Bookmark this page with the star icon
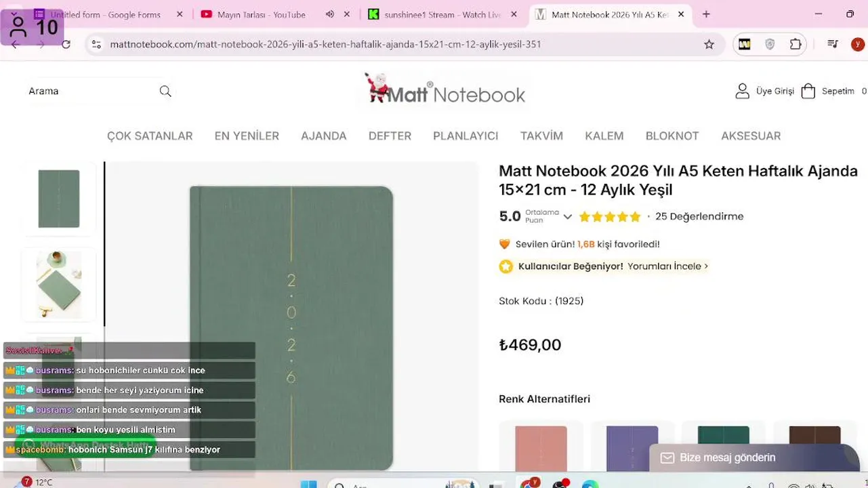 [x=709, y=44]
